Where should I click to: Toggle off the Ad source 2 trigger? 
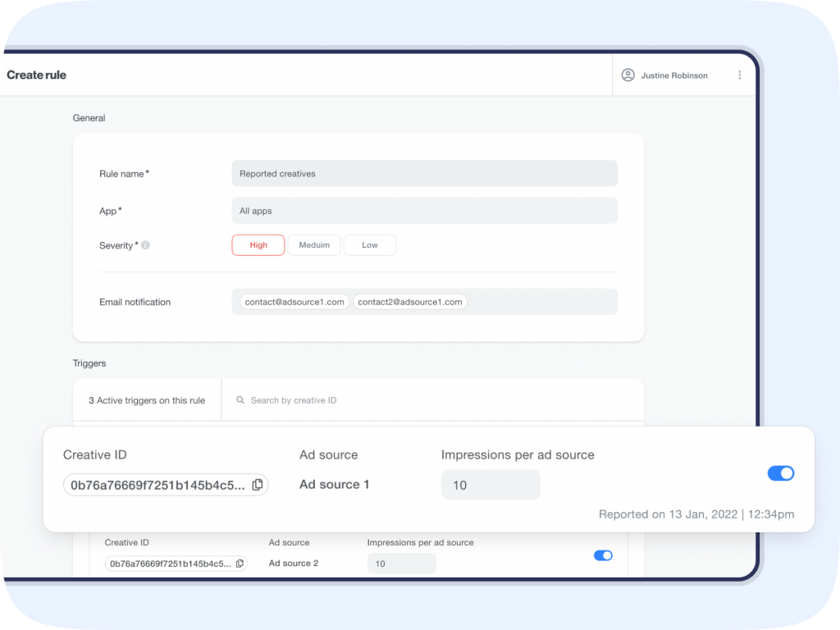(603, 555)
